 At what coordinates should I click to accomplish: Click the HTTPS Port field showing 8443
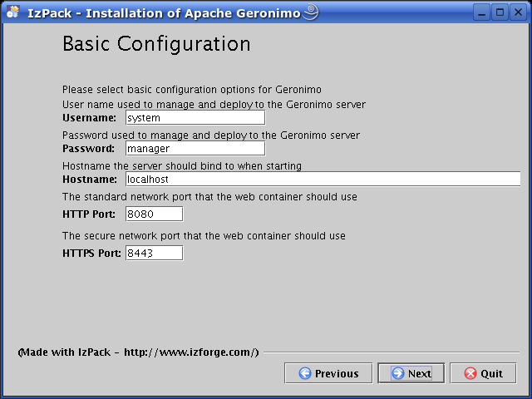pos(154,253)
